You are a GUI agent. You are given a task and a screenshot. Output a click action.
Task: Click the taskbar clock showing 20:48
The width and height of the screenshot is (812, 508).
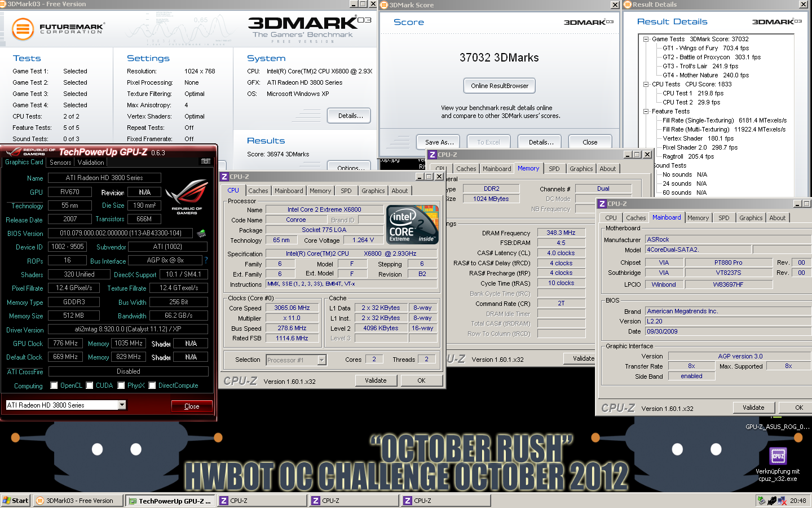pyautogui.click(x=797, y=501)
